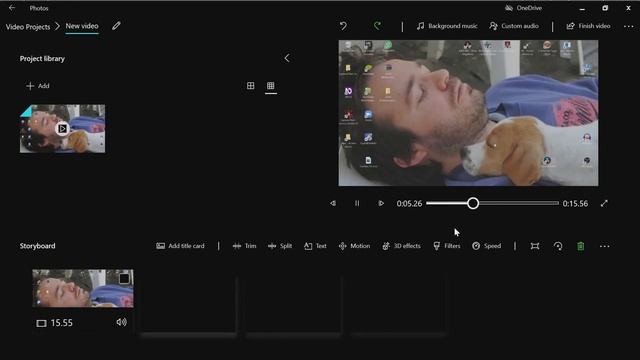Add Text to the clip
Image resolution: width=640 pixels, height=360 pixels.
tap(315, 246)
